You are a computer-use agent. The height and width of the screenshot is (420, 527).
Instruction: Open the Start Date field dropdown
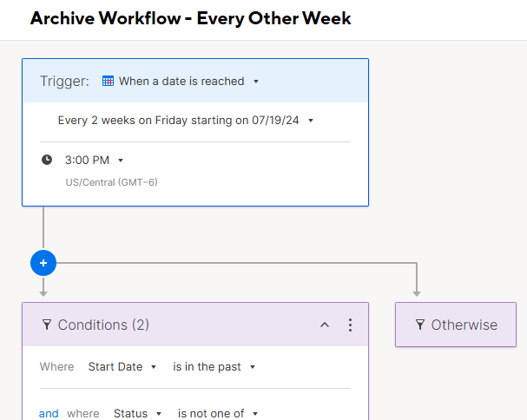[x=154, y=367]
